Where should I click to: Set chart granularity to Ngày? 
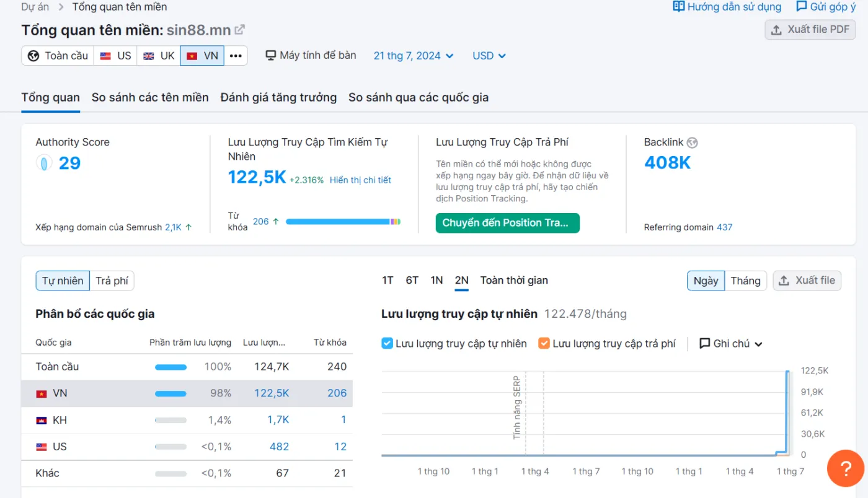pyautogui.click(x=706, y=281)
